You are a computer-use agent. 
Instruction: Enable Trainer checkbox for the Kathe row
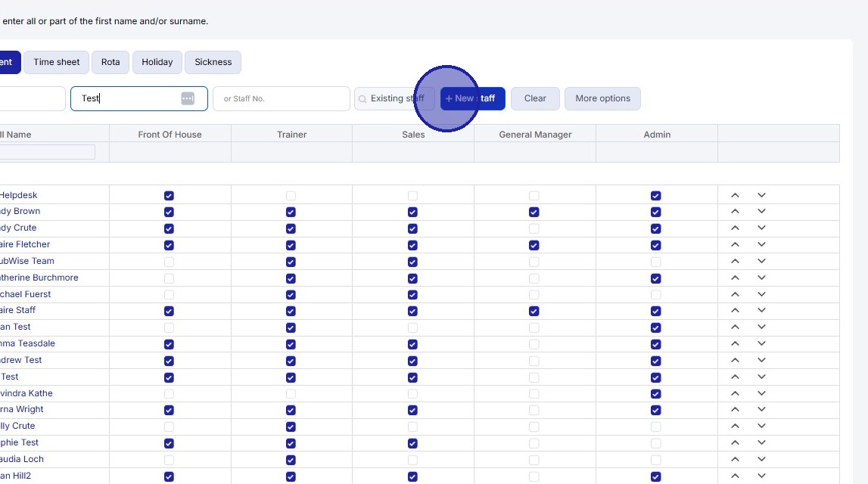[x=291, y=394]
